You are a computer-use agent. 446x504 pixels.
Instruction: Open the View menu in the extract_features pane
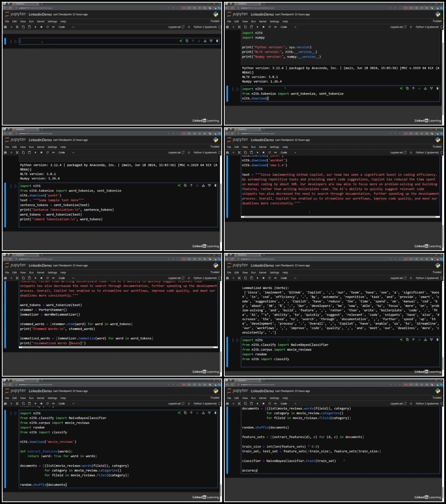(23, 398)
